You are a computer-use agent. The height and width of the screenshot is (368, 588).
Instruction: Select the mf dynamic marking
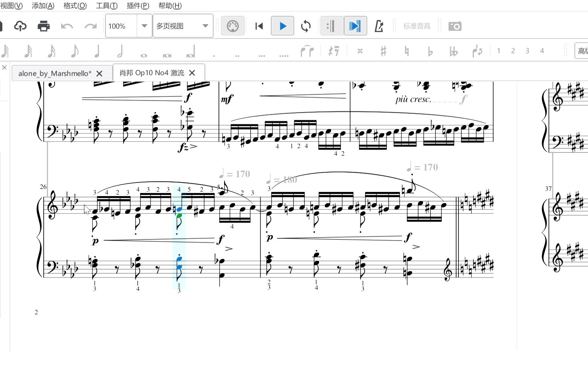227,100
